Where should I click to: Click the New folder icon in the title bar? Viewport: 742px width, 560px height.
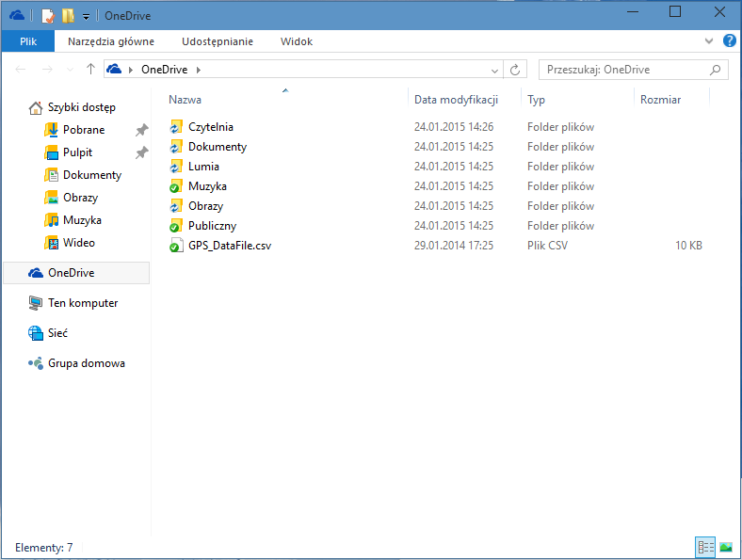tap(68, 15)
